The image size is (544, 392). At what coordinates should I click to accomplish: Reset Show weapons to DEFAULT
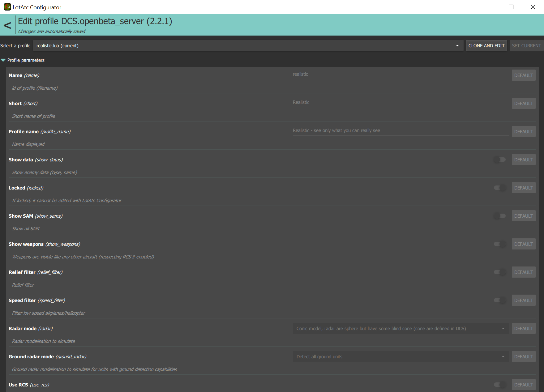pyautogui.click(x=524, y=244)
